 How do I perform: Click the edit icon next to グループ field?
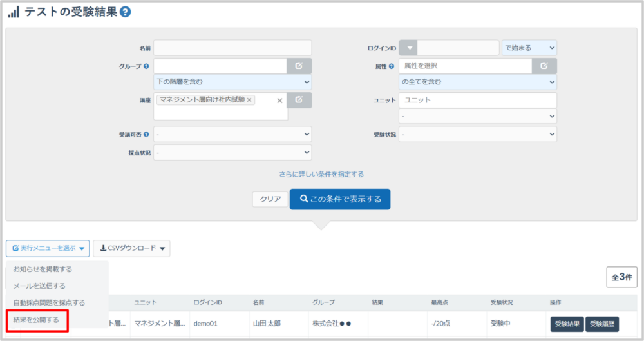299,66
